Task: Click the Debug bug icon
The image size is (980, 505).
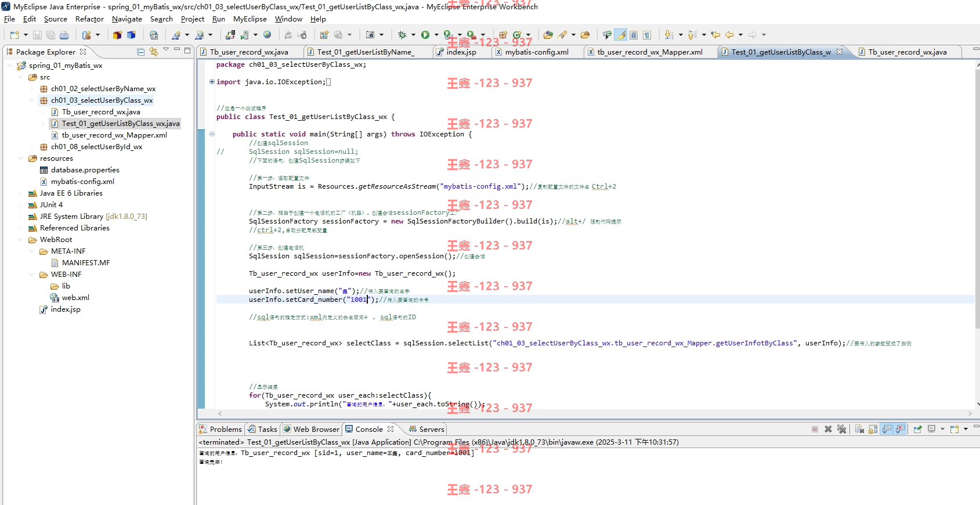Action: tap(402, 35)
